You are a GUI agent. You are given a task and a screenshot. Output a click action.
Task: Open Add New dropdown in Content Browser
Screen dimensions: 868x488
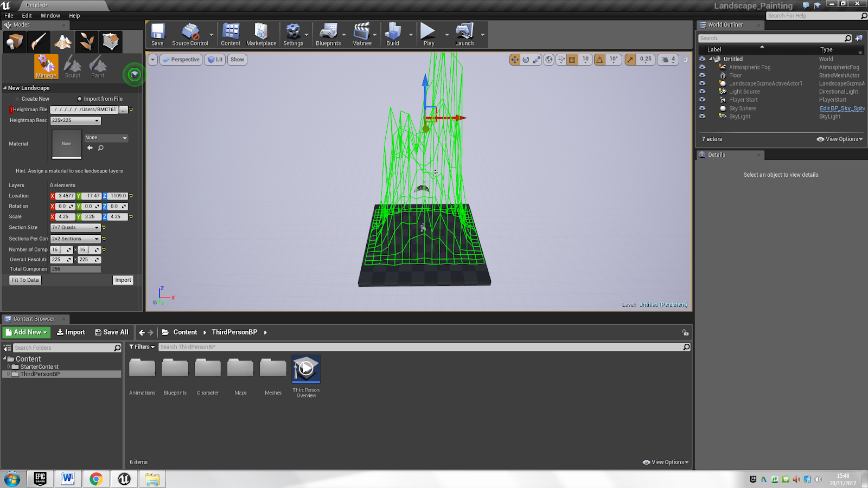[27, 332]
